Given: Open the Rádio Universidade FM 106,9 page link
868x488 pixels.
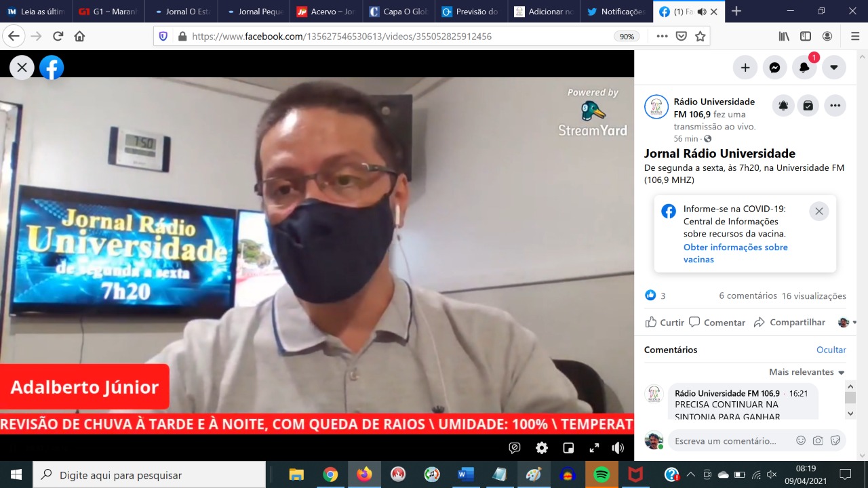Looking at the screenshot, I should click(714, 108).
